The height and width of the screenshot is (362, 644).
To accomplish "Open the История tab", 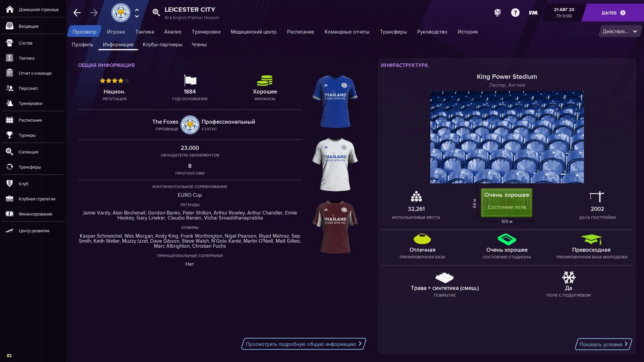I will pyautogui.click(x=468, y=32).
